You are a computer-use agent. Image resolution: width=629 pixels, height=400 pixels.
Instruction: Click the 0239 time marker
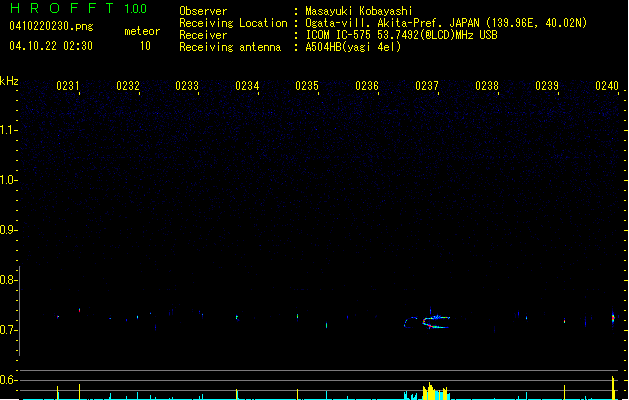pos(547,86)
